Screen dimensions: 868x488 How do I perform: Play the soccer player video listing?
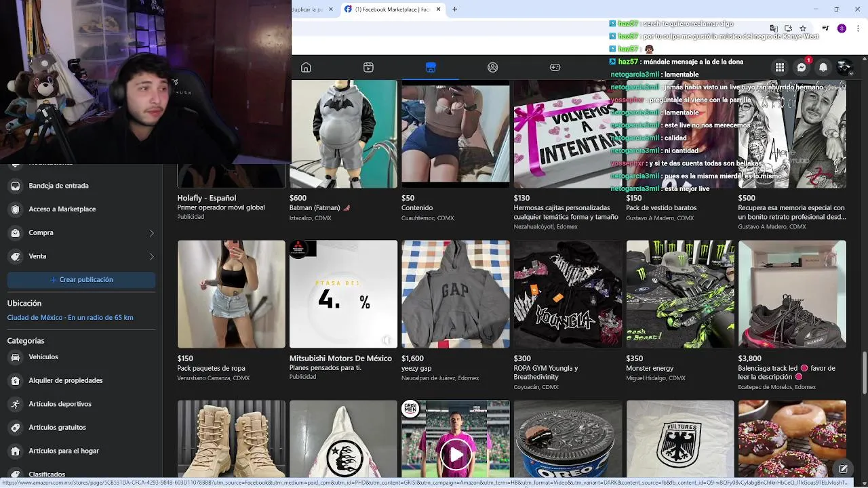(x=455, y=454)
